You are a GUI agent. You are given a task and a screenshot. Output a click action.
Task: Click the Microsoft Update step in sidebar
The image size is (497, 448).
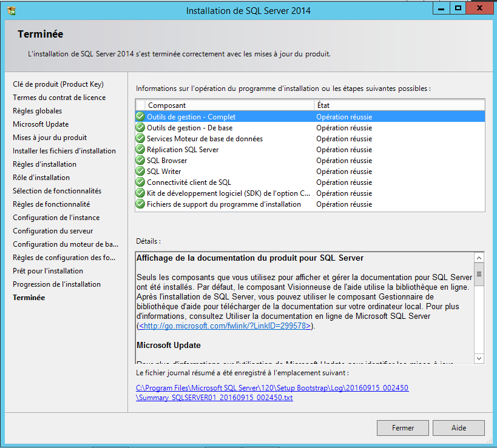[x=41, y=124]
